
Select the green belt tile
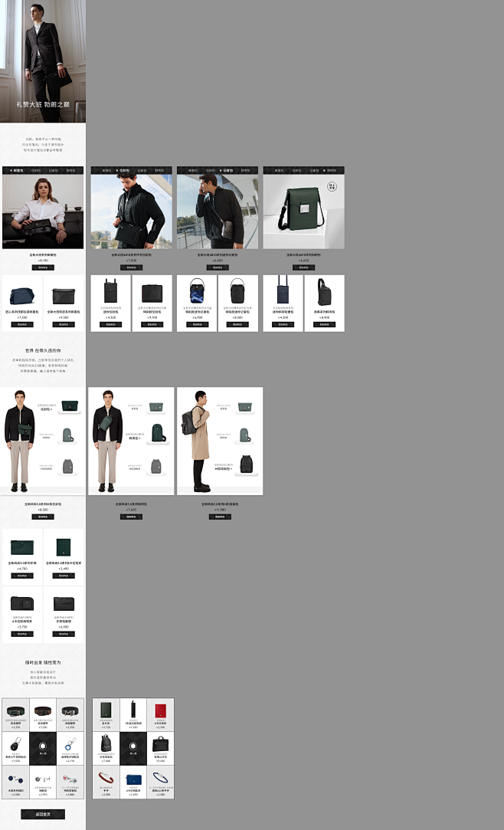(x=15, y=715)
